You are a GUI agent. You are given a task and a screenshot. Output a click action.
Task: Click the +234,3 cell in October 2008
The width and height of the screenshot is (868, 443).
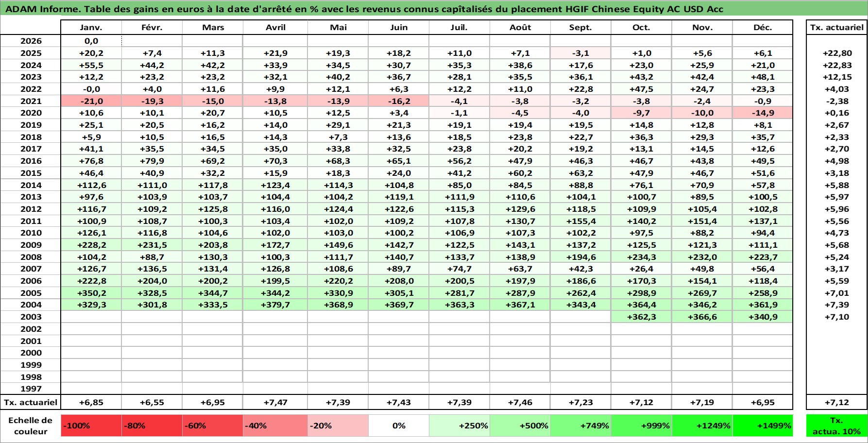click(641, 257)
